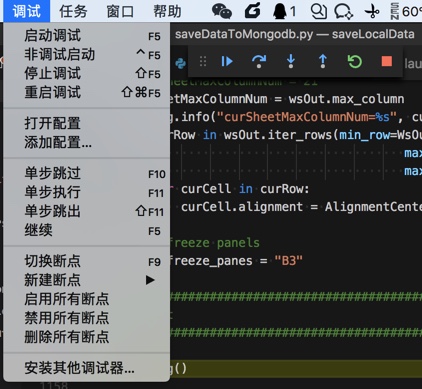Select 删除所有断点 menu entry
The height and width of the screenshot is (389, 422).
click(87, 337)
